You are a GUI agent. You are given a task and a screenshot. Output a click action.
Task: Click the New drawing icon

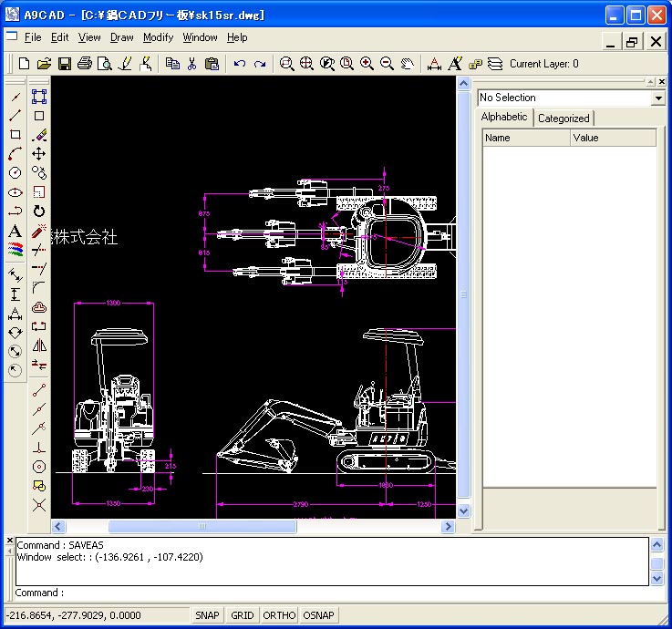point(24,64)
